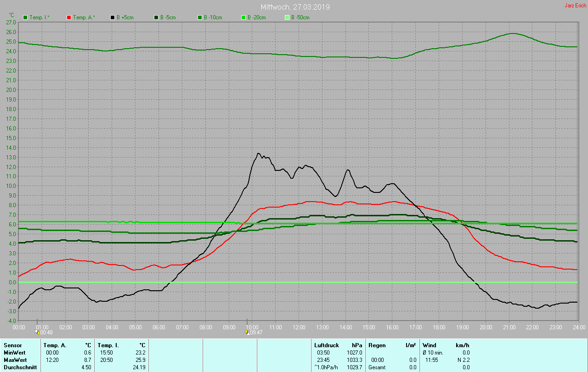Click the 'Wind' header in the table
The width and height of the screenshot is (588, 372).
(x=429, y=345)
